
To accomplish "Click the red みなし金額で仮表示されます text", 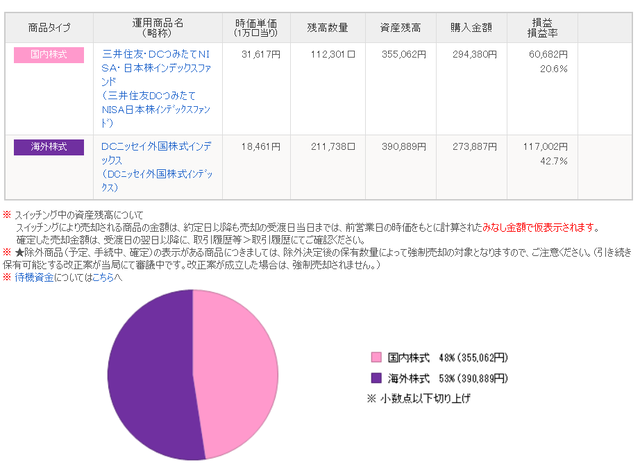I will pyautogui.click(x=540, y=228).
